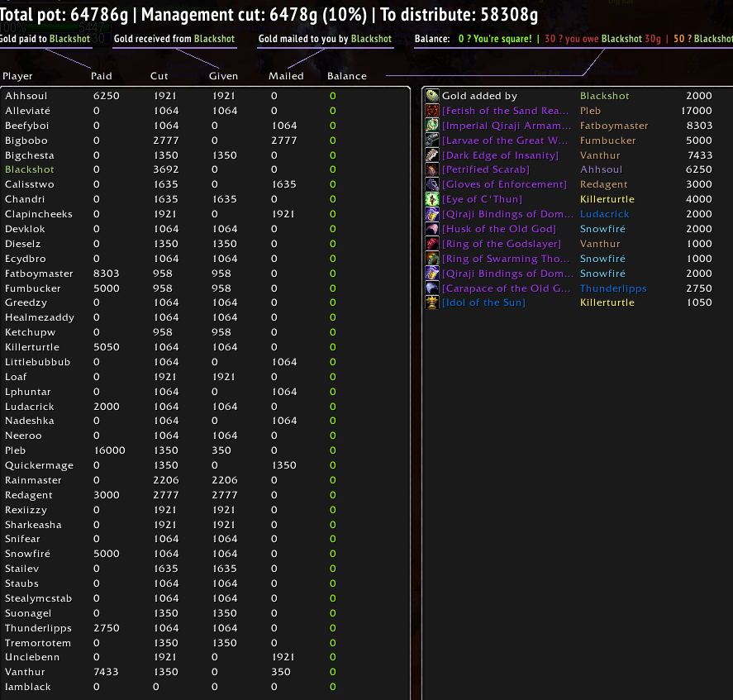
Task: Click the Imperial Qiraji Armaments item icon
Action: pos(432,126)
